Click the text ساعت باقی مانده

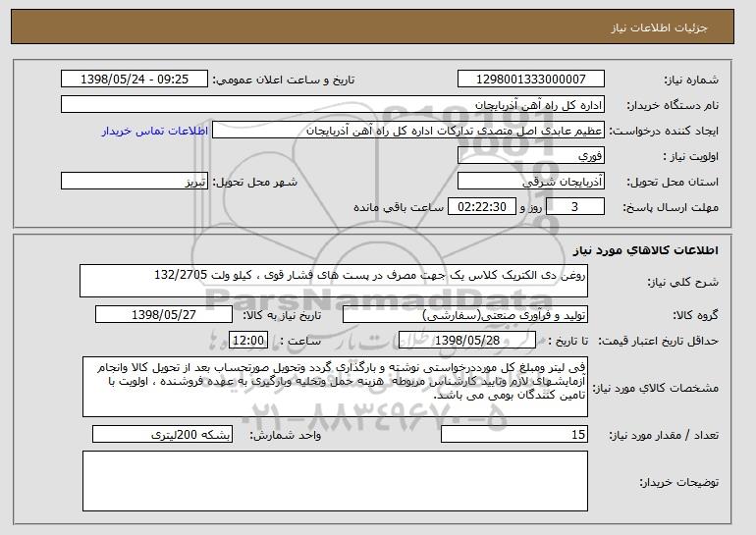[x=399, y=207]
